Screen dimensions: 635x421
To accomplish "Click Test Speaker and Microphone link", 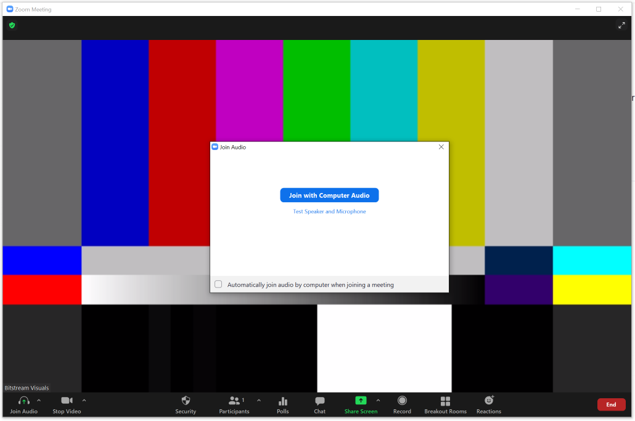I will coord(329,212).
